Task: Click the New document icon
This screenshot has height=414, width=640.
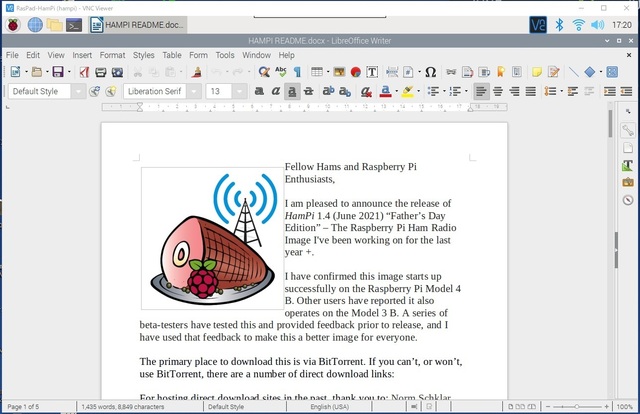Action: click(15, 72)
